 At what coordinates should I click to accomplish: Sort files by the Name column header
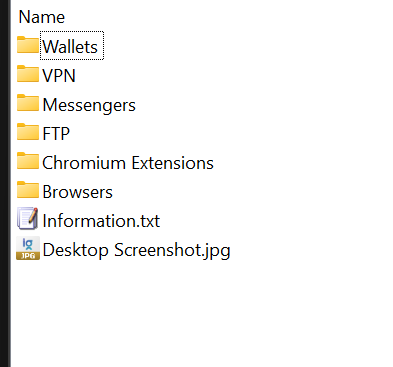pyautogui.click(x=42, y=17)
